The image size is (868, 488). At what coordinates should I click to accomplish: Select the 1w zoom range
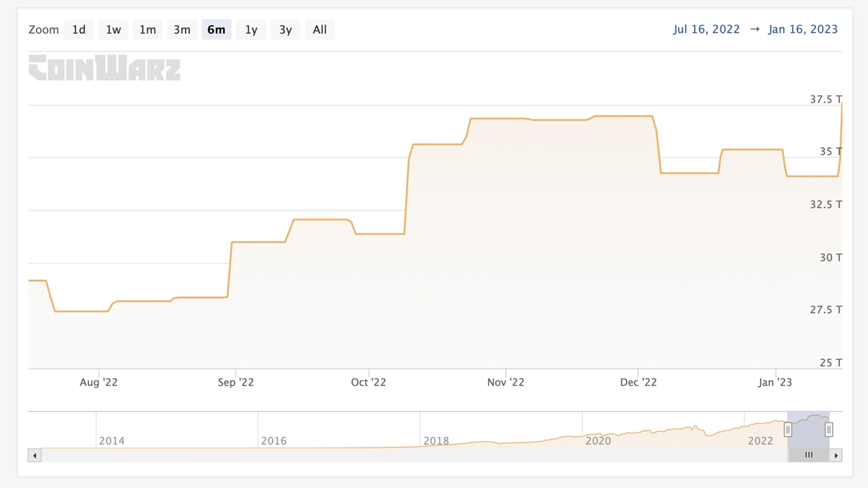point(113,29)
